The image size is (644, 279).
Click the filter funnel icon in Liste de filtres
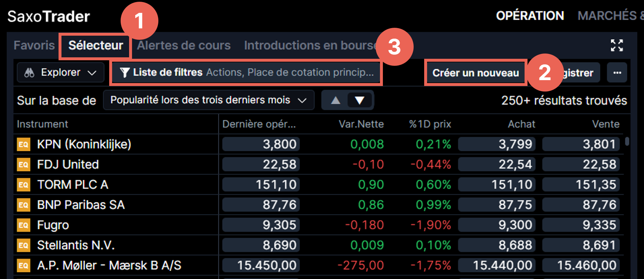pos(125,72)
